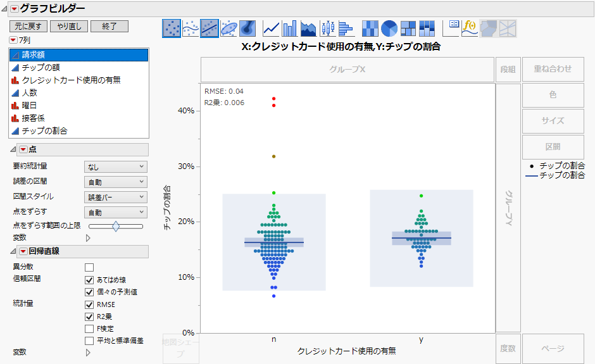Viewport: 595px width, 364px height.
Task: Expand 変数 under the 点 section
Action: click(88, 238)
